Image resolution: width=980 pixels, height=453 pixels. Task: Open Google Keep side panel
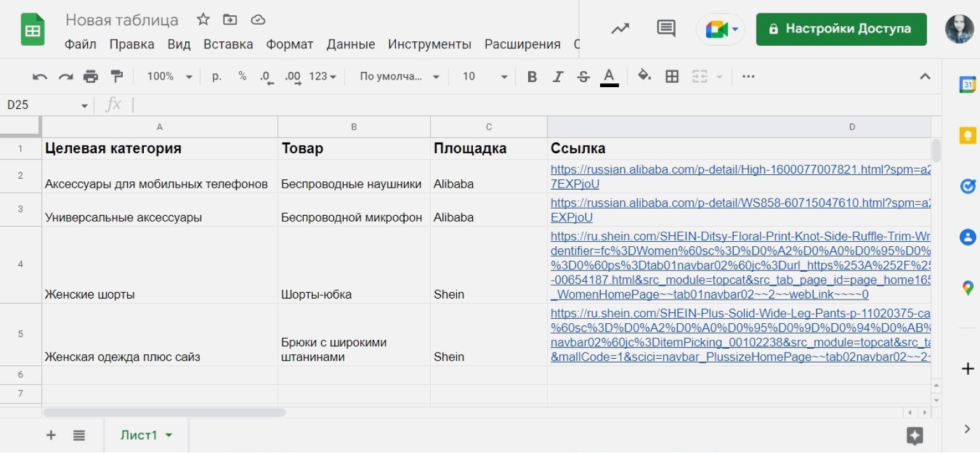pyautogui.click(x=967, y=135)
